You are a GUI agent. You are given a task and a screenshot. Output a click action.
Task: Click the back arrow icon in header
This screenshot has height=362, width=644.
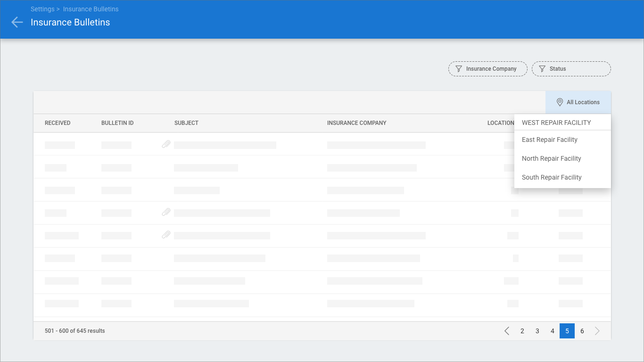click(17, 22)
